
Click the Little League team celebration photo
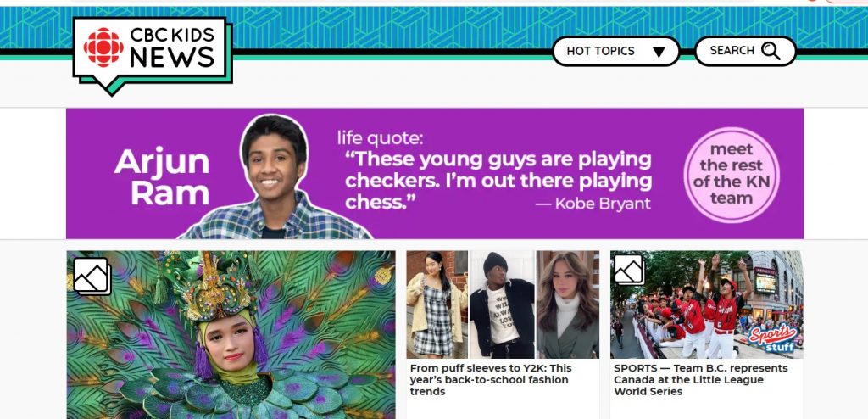(x=706, y=304)
